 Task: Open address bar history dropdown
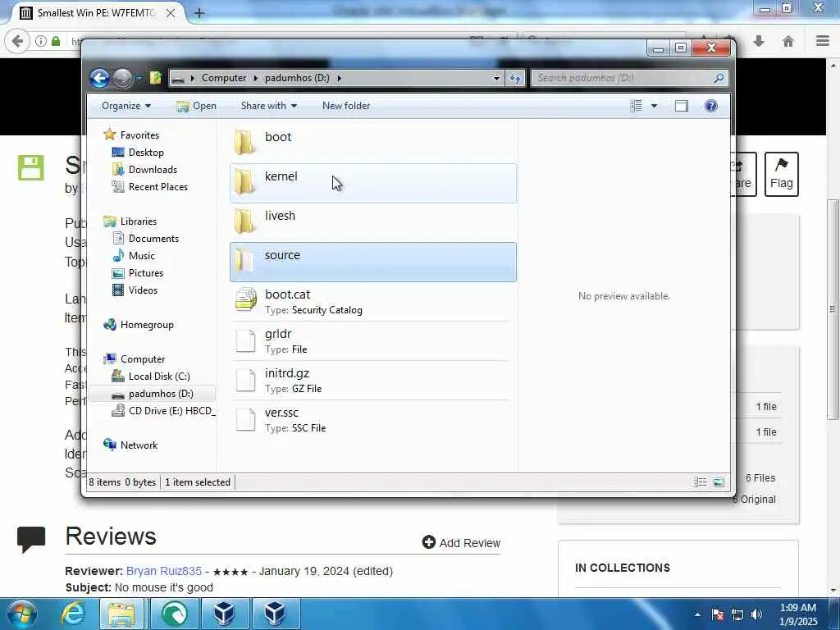[496, 78]
